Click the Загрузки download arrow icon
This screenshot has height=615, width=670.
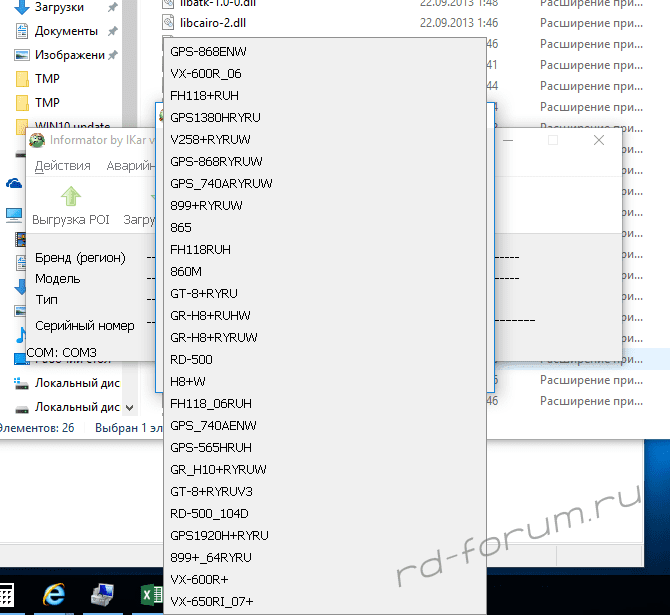(x=21, y=7)
